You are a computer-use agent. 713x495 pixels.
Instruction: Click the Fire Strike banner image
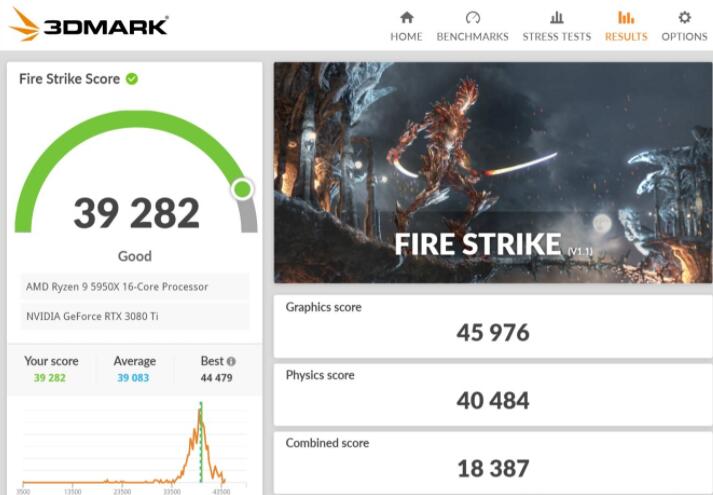tap(492, 172)
